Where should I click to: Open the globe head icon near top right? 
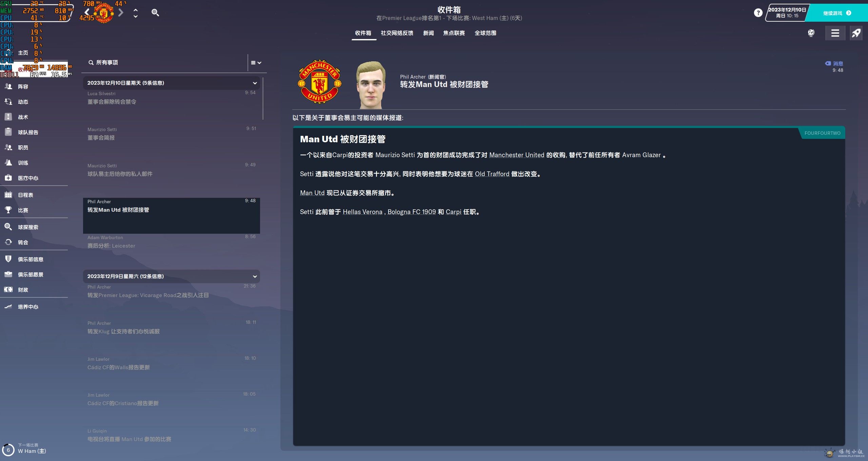click(811, 33)
